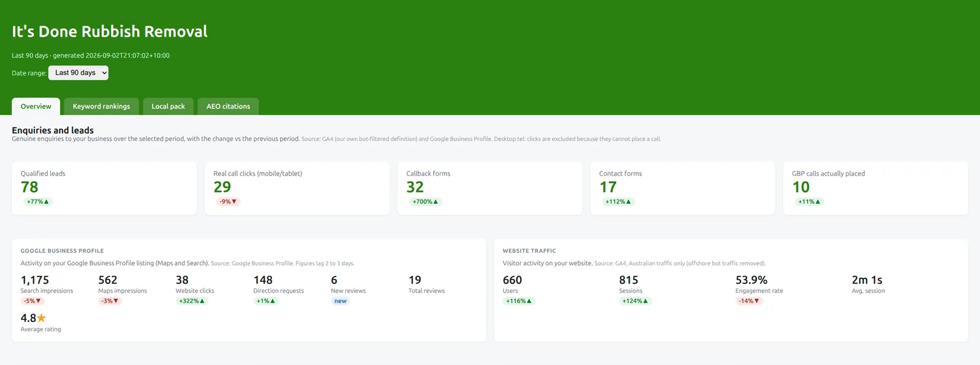Select the 2m 1s Avg. session figure
The image size is (980, 365).
click(867, 280)
